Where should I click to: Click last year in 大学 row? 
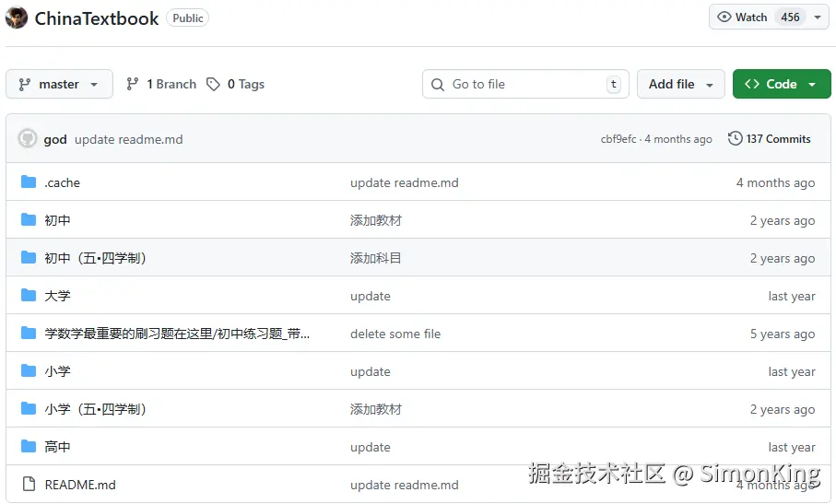[x=792, y=296]
